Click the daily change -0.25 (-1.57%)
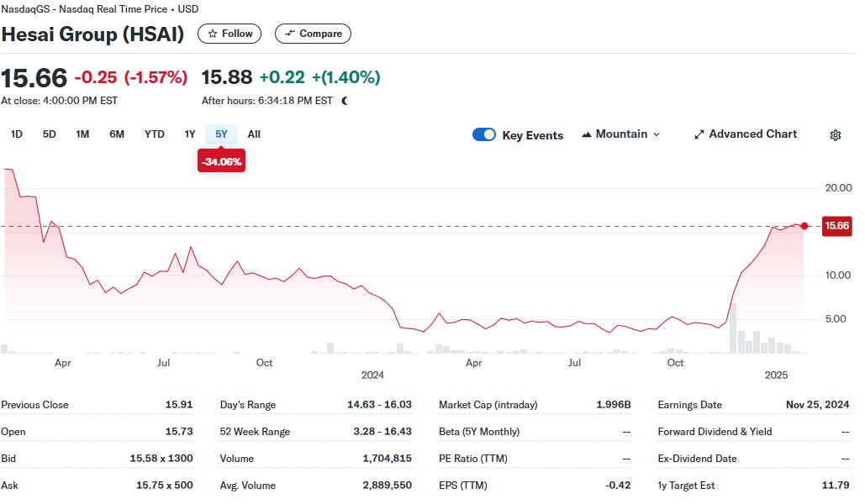This screenshot has height=504, width=865. tap(131, 78)
